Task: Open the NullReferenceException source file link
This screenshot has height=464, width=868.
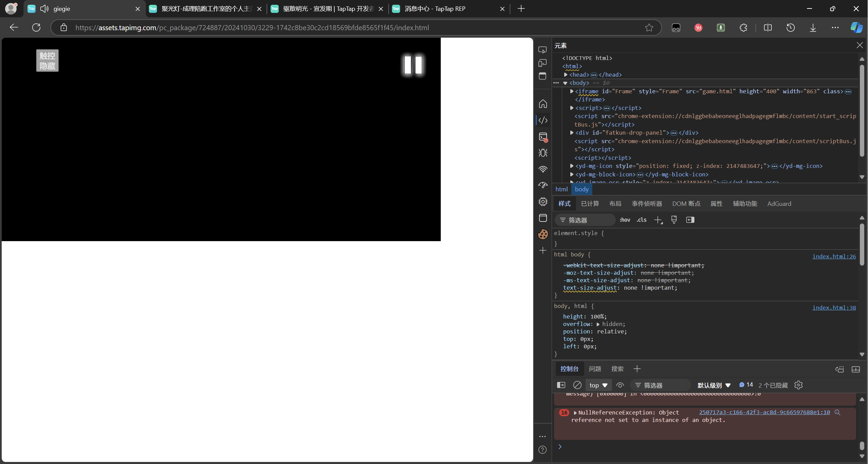Action: 765,412
